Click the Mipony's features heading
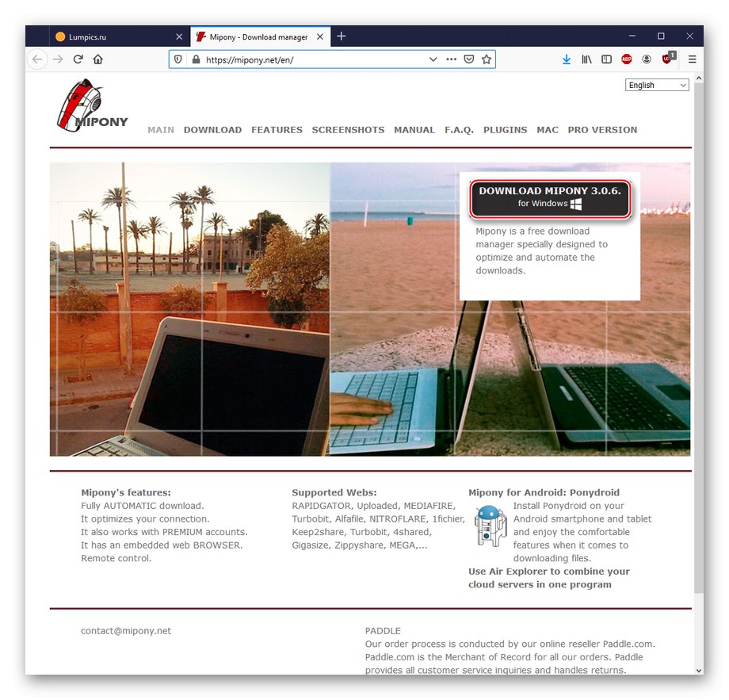 tap(126, 492)
